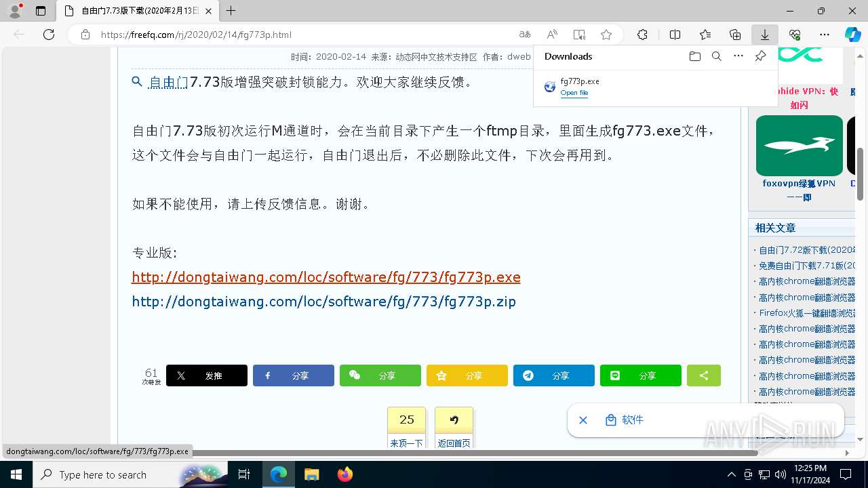
Task: Share to WeChat green button
Action: click(x=380, y=375)
